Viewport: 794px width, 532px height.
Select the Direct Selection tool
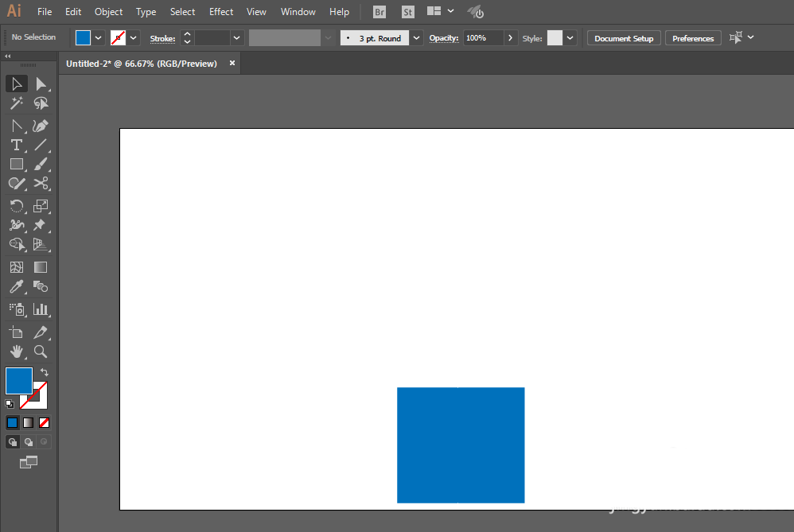tap(41, 84)
